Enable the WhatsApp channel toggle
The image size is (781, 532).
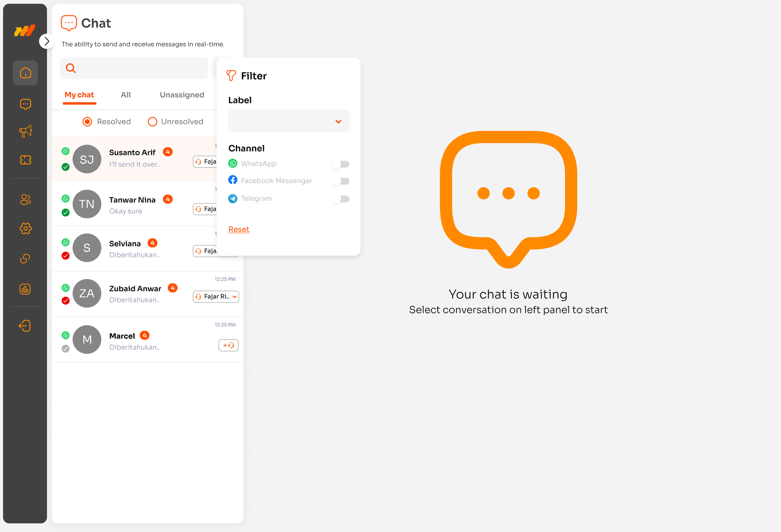(340, 164)
